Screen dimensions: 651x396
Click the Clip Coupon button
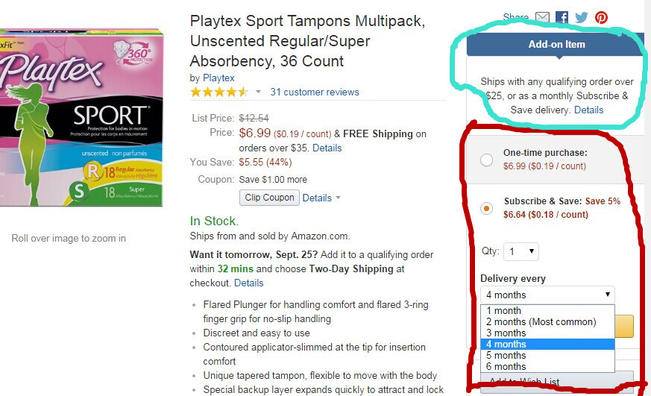[x=269, y=198]
